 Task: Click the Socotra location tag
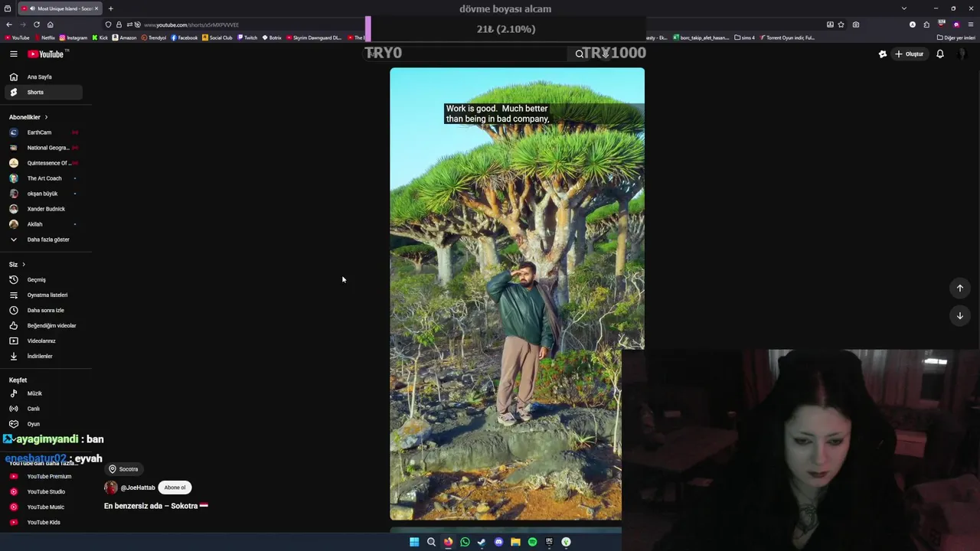pos(123,469)
